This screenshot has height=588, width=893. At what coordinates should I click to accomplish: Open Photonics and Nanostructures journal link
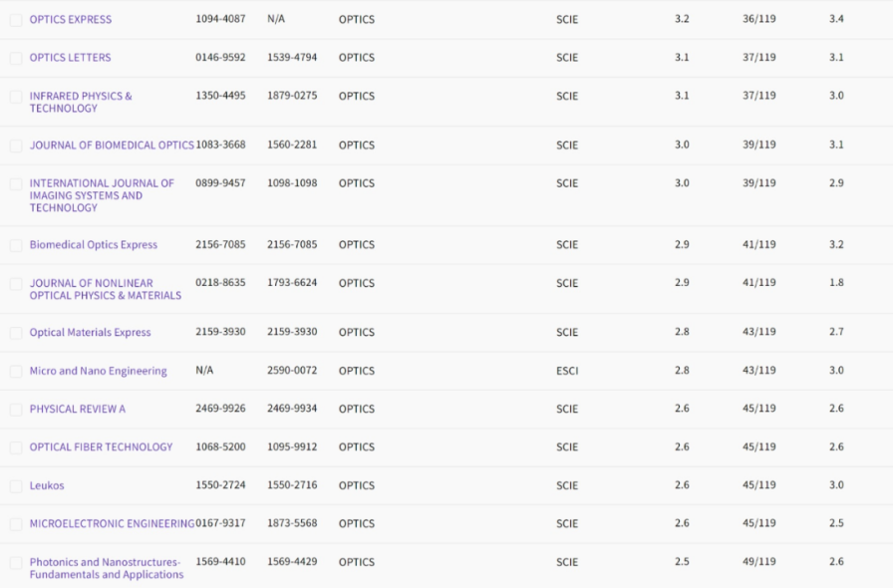pos(107,568)
